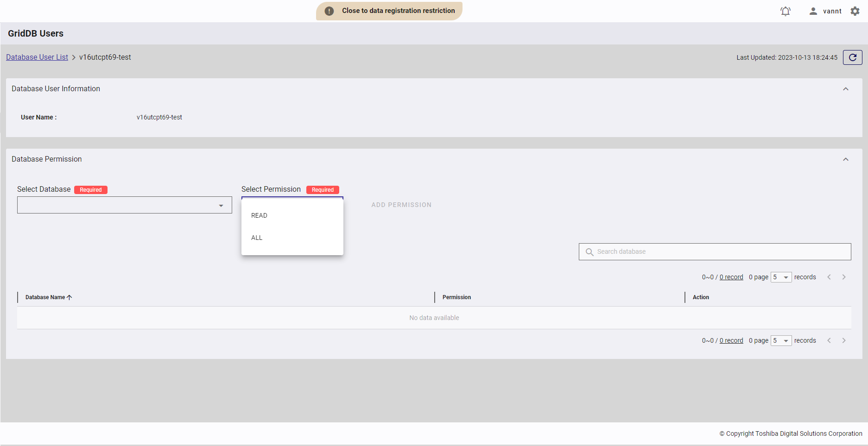Go to previous page in bottom pagination

(x=829, y=340)
